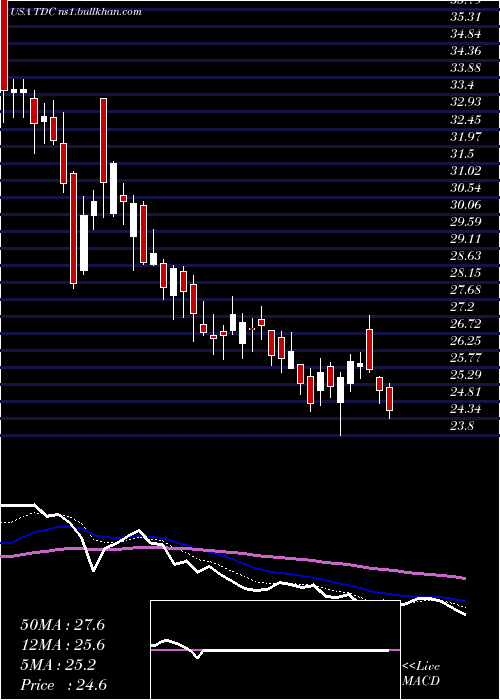500x700 pixels.
Task: Select the 29.11 price axis label
Action: [x=465, y=239]
